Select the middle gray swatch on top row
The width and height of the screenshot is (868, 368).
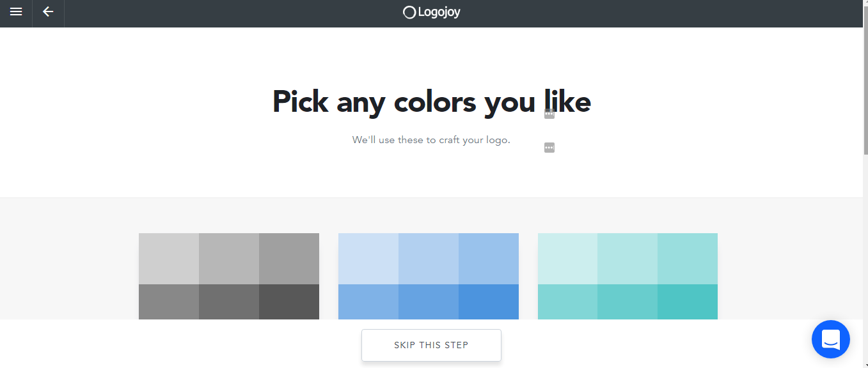pos(229,259)
